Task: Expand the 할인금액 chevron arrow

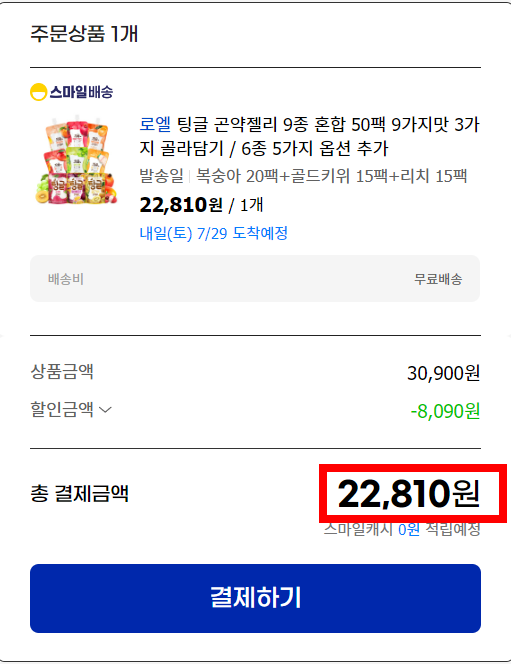Action: [105, 409]
